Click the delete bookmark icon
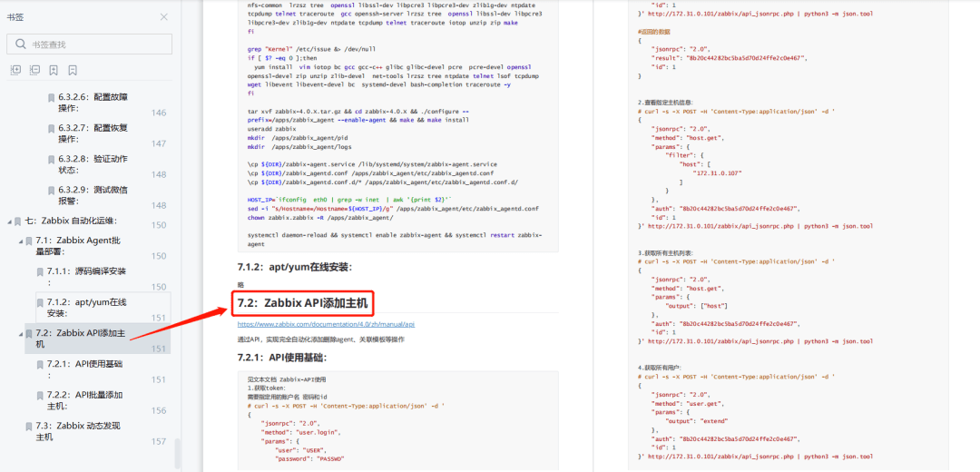Image resolution: width=980 pixels, height=472 pixels. tap(73, 70)
